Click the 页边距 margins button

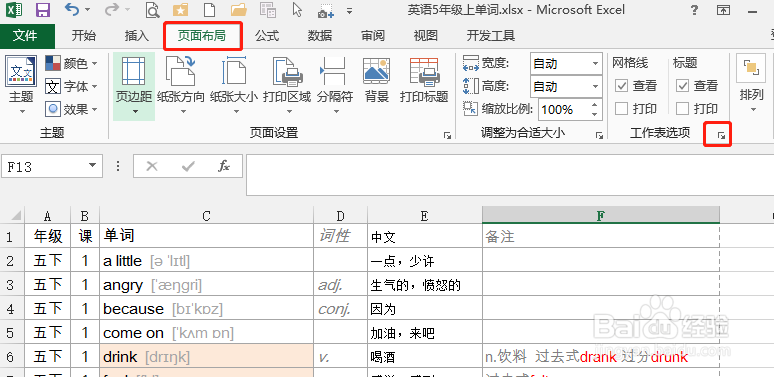click(x=134, y=86)
